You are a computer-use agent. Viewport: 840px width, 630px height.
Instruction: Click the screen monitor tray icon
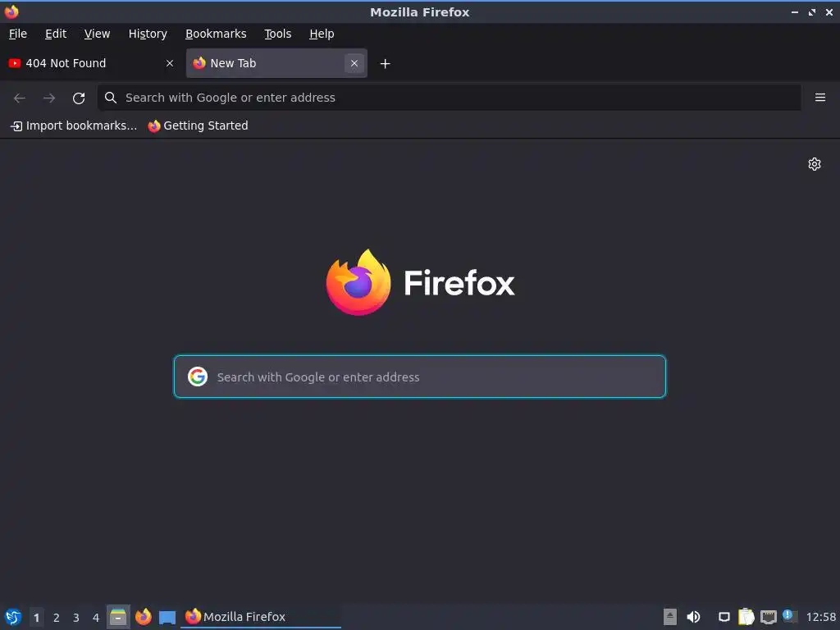(x=724, y=617)
